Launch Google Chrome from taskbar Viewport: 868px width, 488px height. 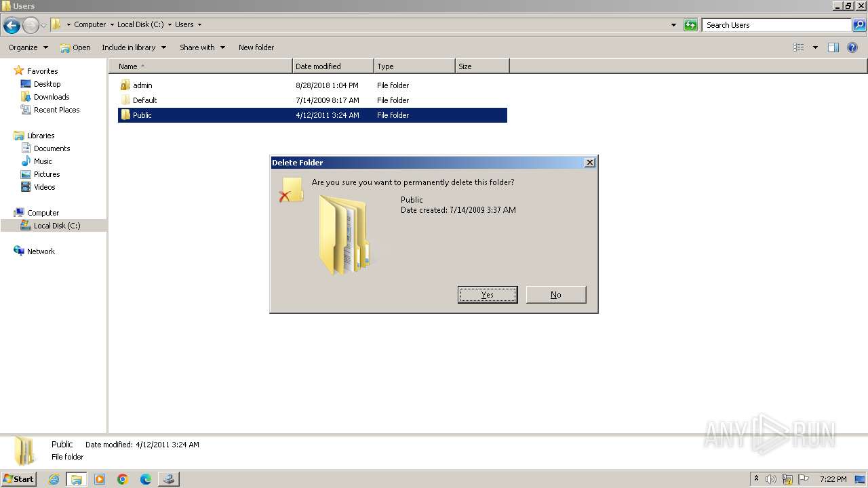(123, 479)
